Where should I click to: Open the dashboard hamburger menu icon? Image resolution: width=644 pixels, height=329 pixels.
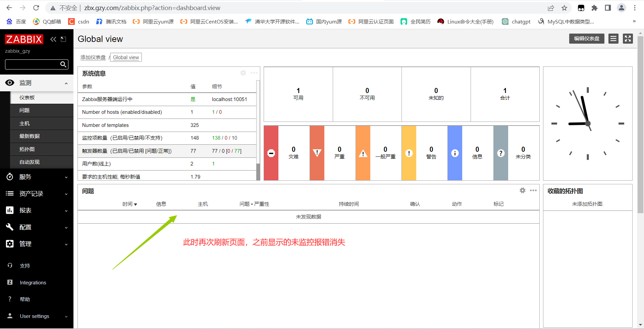(x=613, y=39)
